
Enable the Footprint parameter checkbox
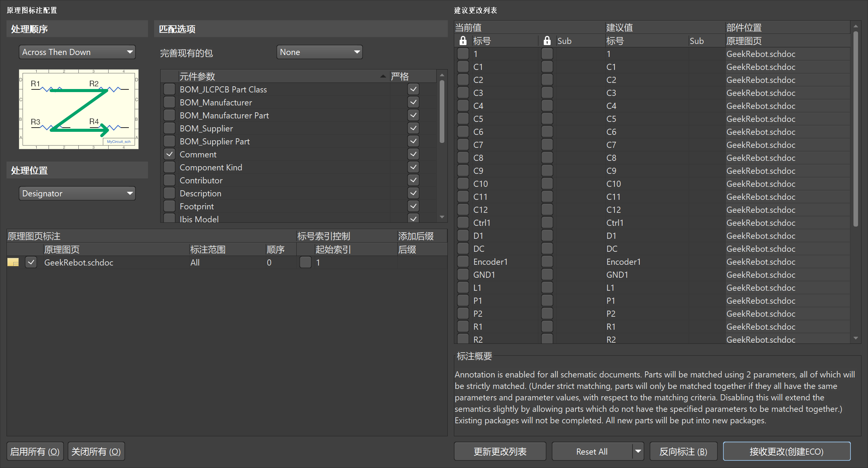(169, 206)
